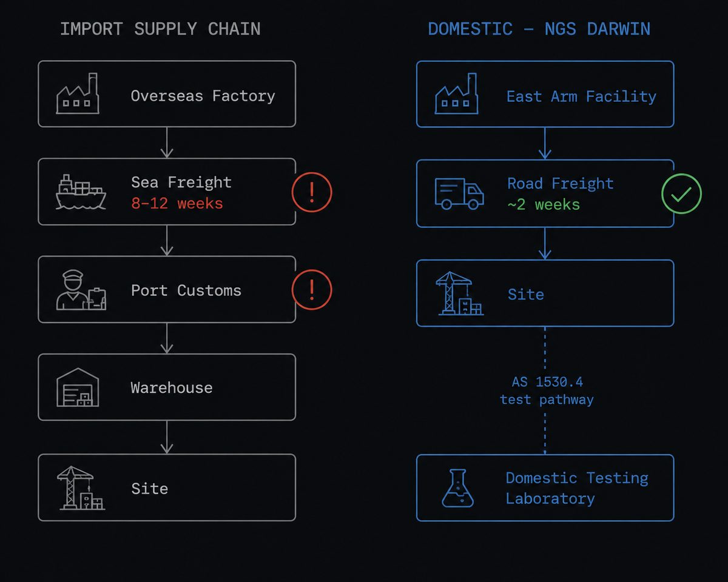This screenshot has height=582, width=728.
Task: Click the Overseas Factory building icon
Action: 77,93
